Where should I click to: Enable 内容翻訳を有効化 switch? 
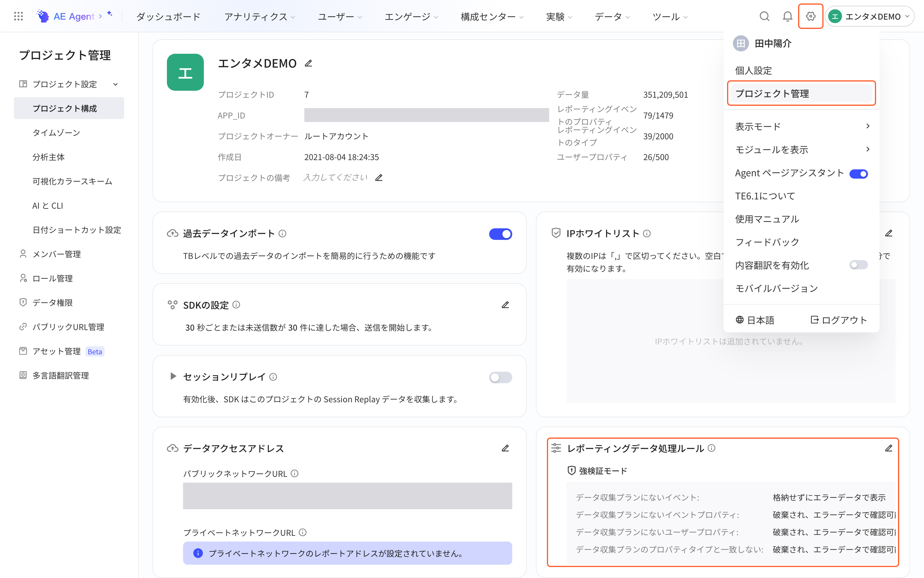pyautogui.click(x=859, y=265)
